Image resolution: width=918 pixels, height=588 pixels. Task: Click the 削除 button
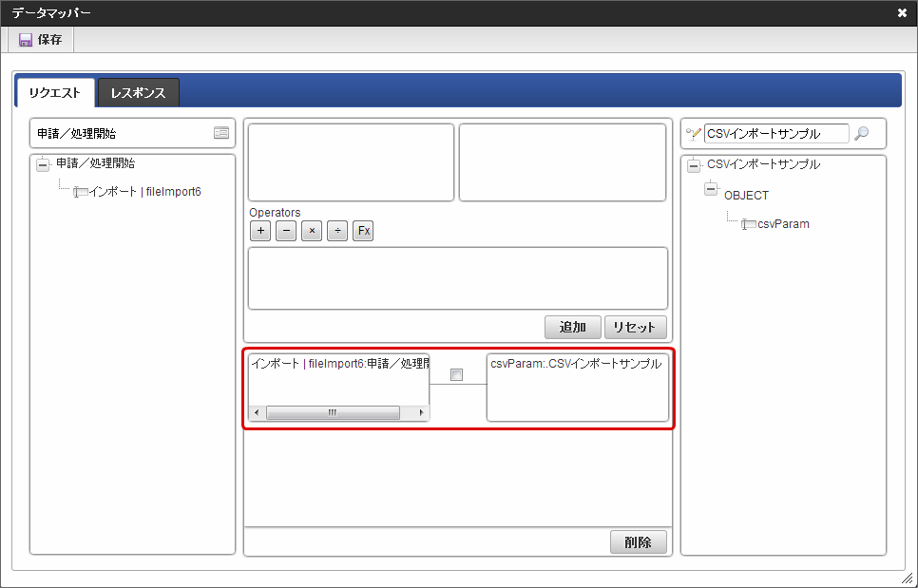(639, 541)
